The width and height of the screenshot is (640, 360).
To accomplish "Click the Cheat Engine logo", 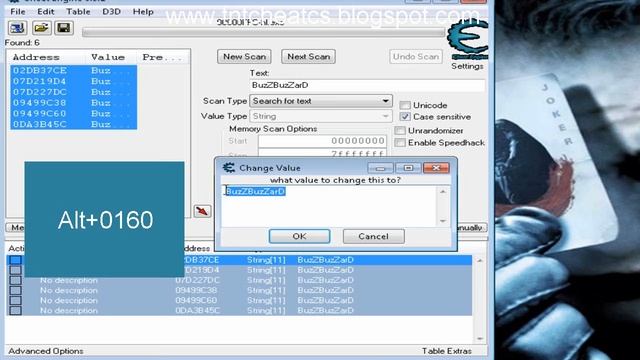I will [467, 39].
